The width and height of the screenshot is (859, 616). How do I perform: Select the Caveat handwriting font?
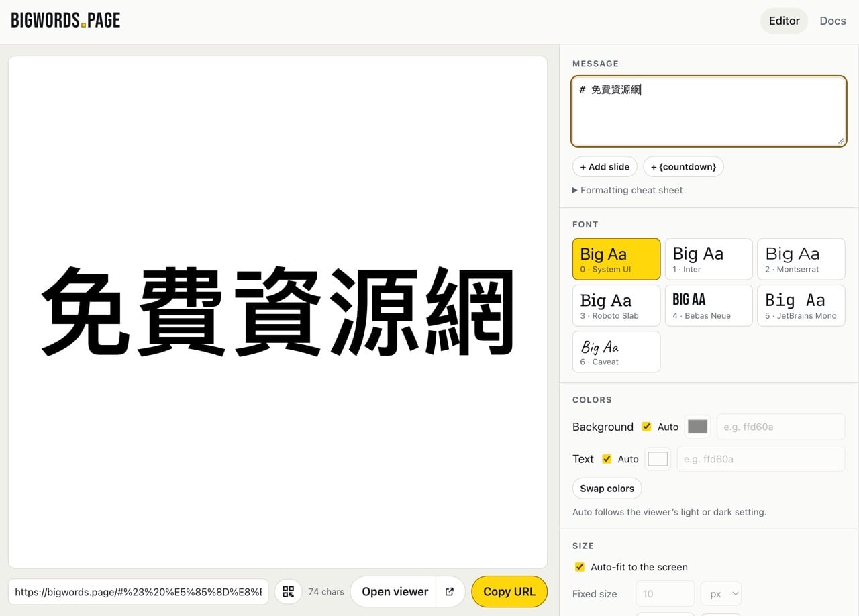click(x=616, y=352)
